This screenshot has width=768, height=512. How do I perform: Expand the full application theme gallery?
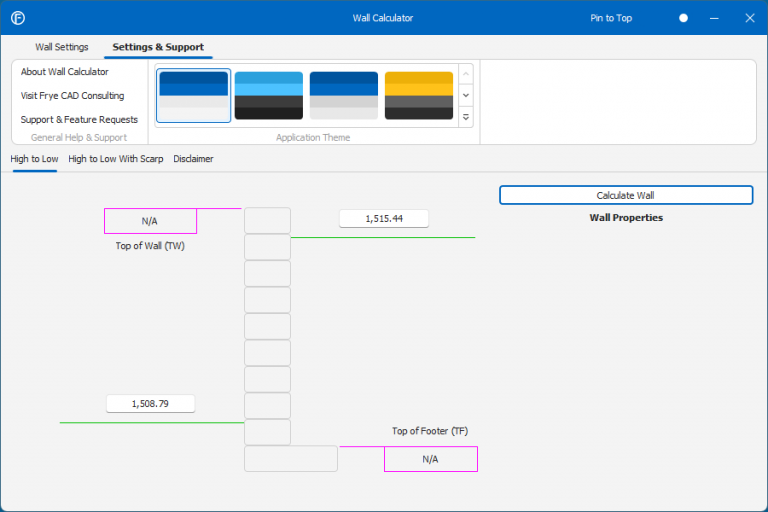tap(466, 118)
